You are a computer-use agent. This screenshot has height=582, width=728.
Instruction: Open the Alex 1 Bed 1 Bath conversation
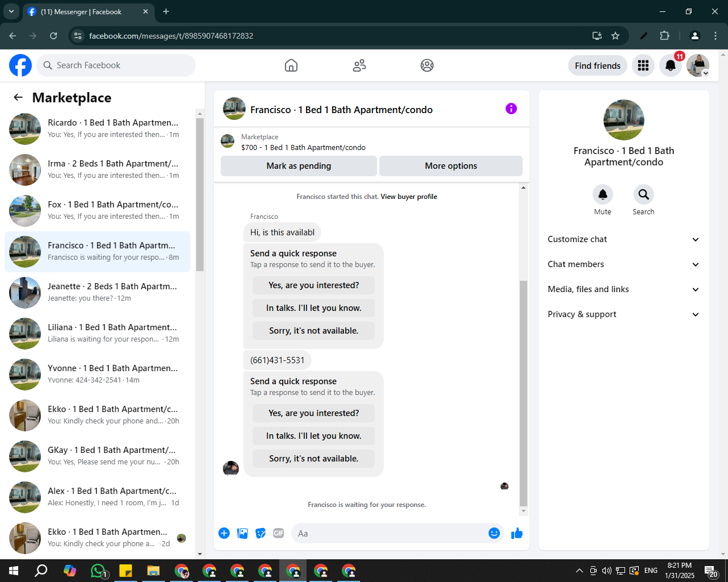point(97,497)
